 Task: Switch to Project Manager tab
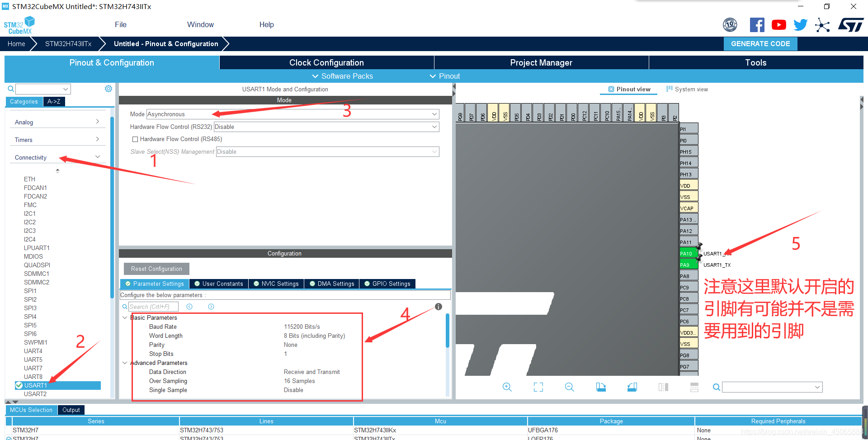pos(541,62)
